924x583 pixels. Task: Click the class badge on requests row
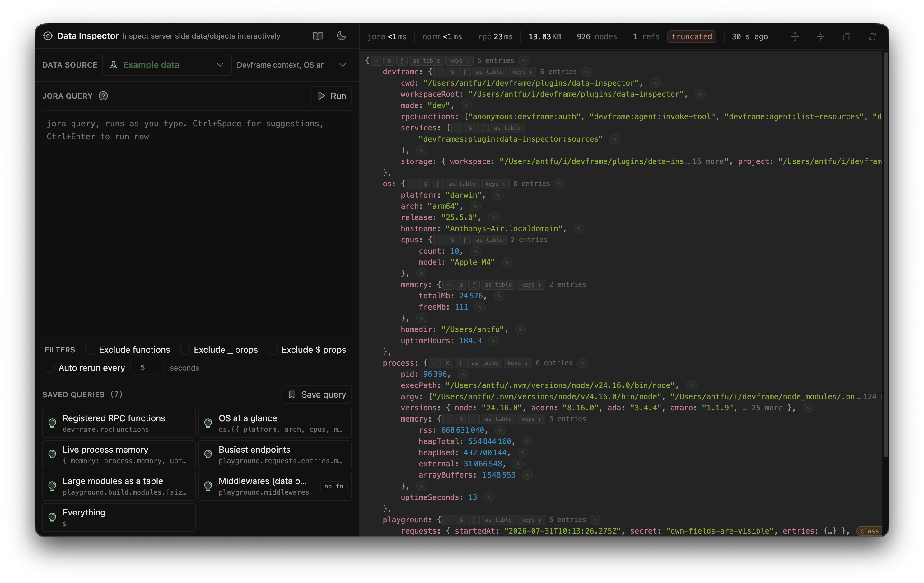pyautogui.click(x=869, y=531)
